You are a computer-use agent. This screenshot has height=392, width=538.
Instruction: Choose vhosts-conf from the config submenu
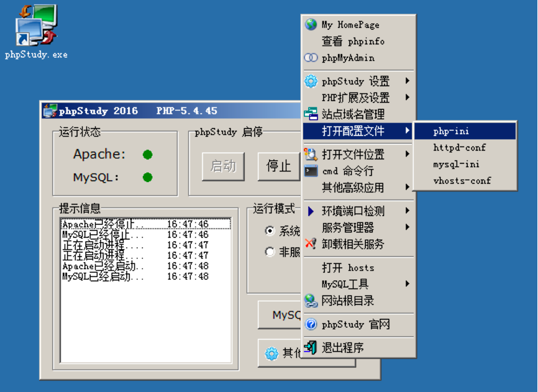tap(465, 181)
